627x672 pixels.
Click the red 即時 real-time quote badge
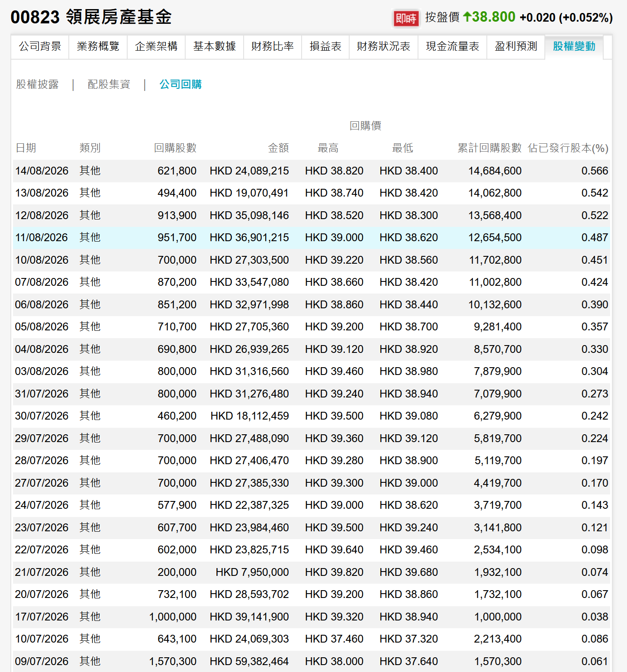[406, 19]
